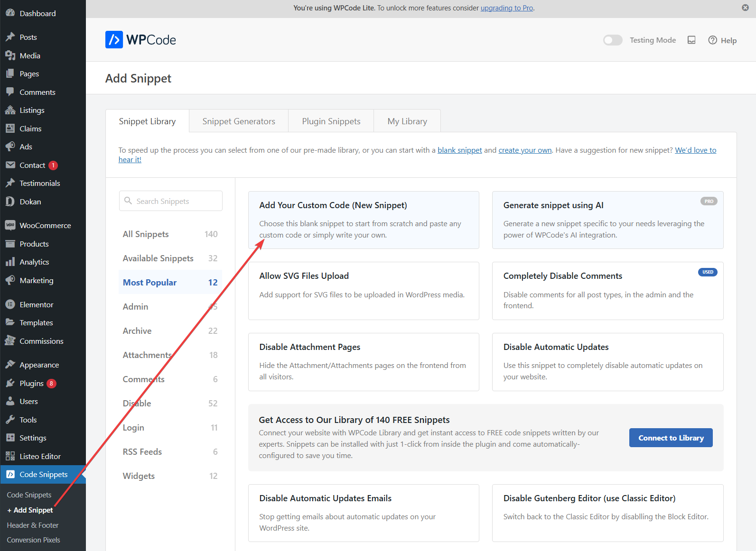Click the Connect to Library button
The width and height of the screenshot is (756, 551).
tap(671, 438)
